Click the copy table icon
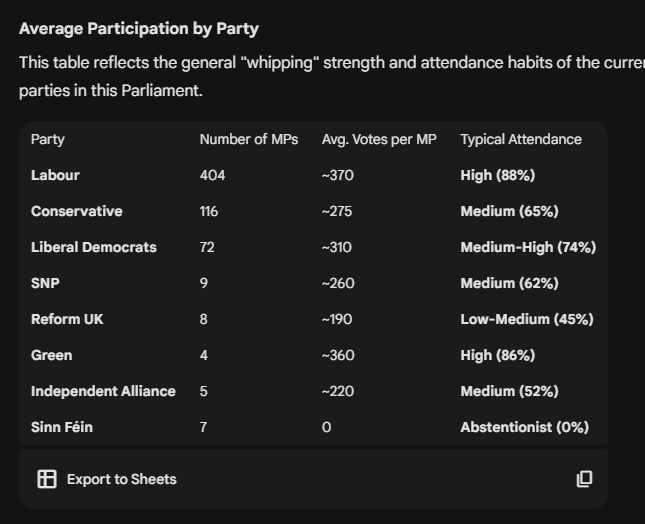645x524 pixels. pos(584,479)
